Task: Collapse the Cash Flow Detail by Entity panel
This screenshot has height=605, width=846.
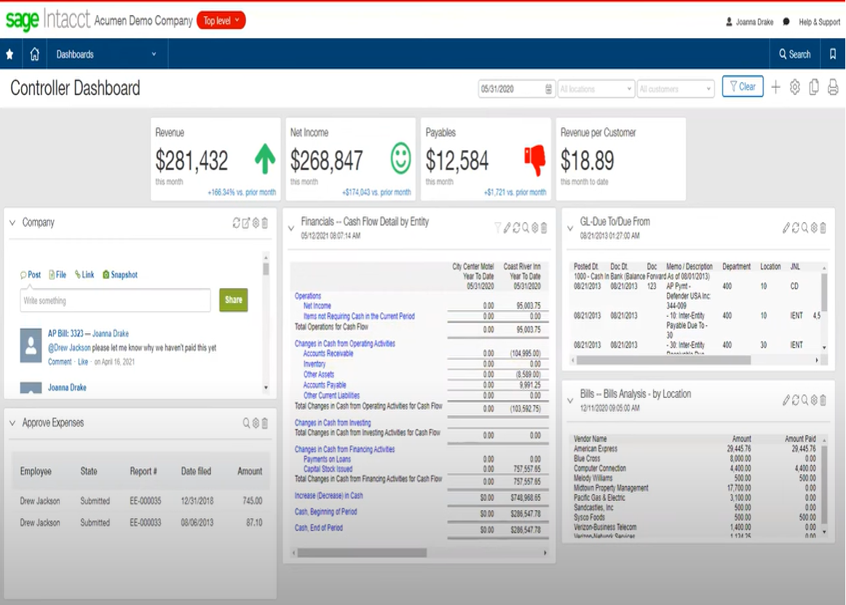Action: tap(291, 228)
